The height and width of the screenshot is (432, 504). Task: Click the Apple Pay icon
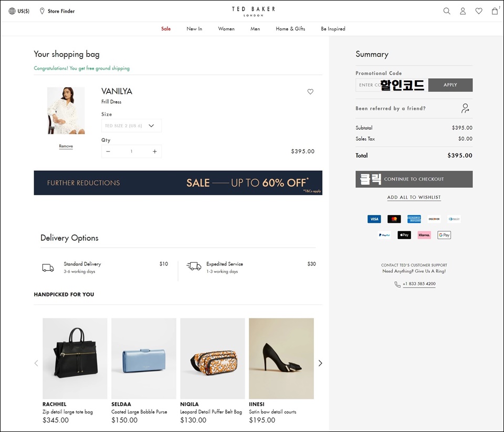(404, 235)
